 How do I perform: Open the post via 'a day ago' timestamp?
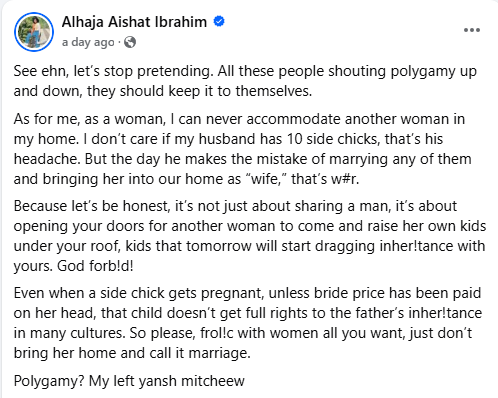[x=88, y=42]
